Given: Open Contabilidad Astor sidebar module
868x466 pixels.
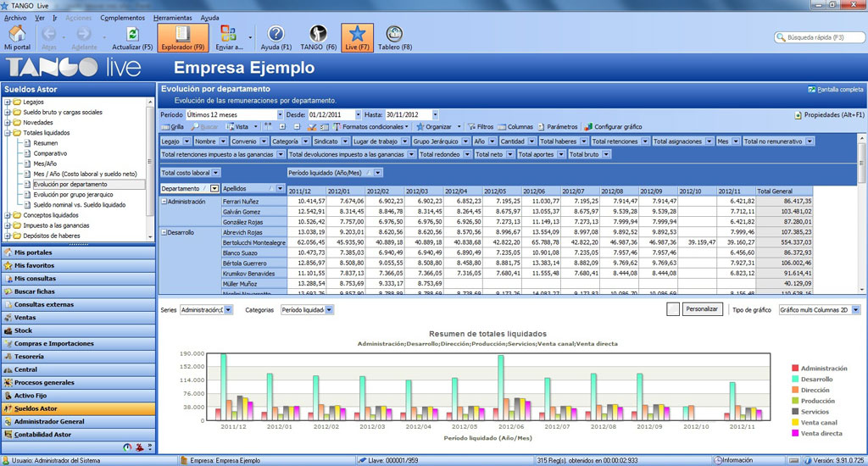Looking at the screenshot, I should [79, 435].
